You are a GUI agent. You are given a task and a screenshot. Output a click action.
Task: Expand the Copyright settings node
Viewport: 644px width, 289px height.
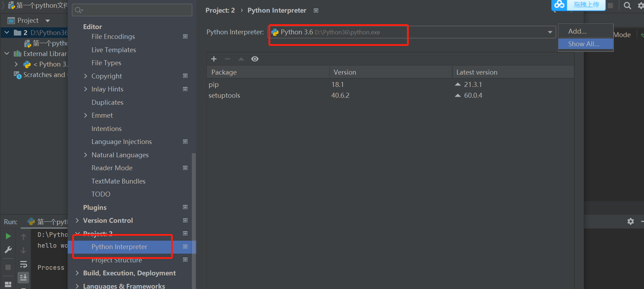pos(86,76)
